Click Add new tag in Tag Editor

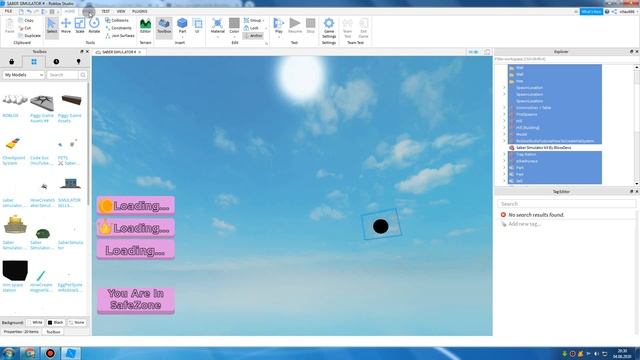[x=524, y=224]
